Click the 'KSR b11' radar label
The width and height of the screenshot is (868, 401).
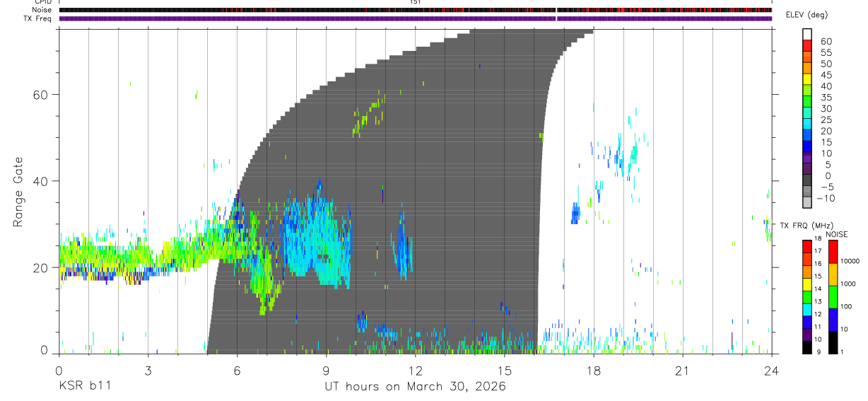point(84,386)
